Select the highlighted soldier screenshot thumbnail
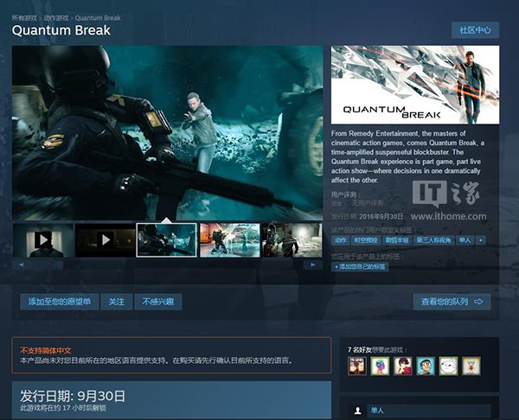Viewport: 519px width, 420px height. click(x=166, y=240)
